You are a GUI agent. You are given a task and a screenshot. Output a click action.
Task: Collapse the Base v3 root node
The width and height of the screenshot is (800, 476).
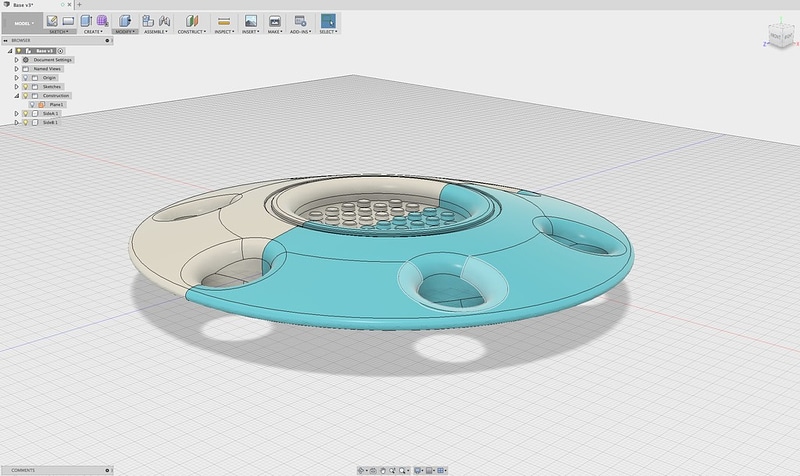pyautogui.click(x=10, y=51)
